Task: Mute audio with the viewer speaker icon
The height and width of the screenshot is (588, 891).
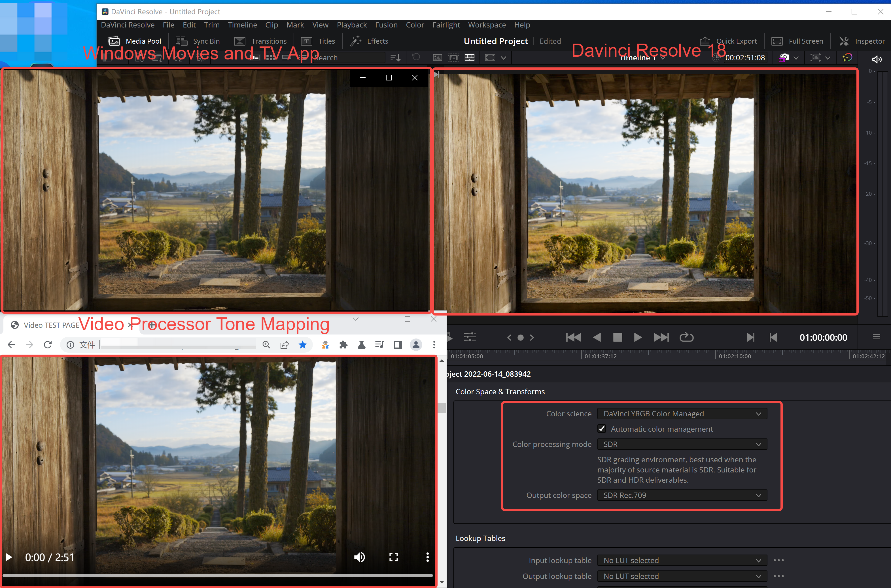Action: pyautogui.click(x=877, y=59)
